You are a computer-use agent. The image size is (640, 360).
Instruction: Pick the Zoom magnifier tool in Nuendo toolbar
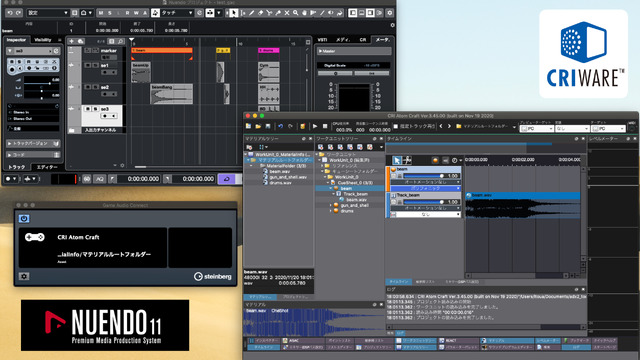coord(296,13)
